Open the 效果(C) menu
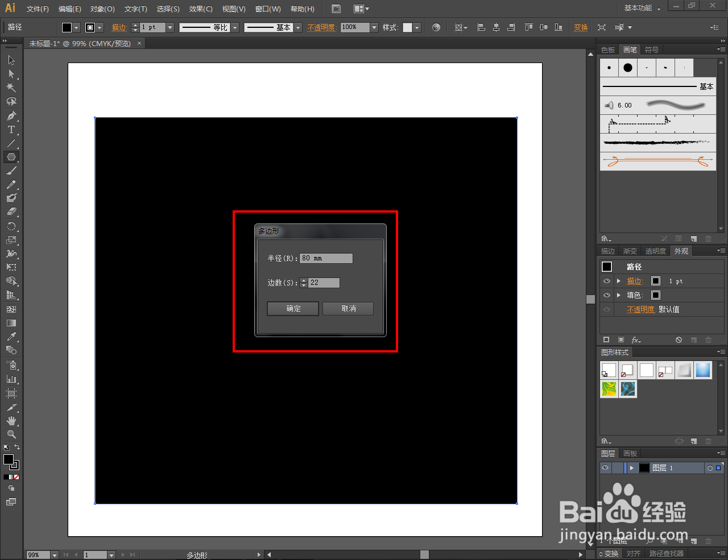Viewport: 728px width, 560px height. pyautogui.click(x=201, y=9)
